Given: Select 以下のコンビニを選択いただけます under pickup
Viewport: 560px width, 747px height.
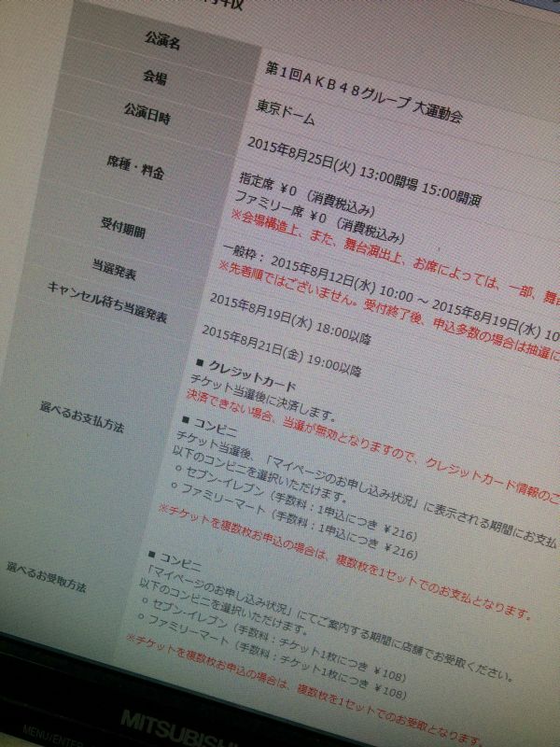Looking at the screenshot, I should point(225,610).
